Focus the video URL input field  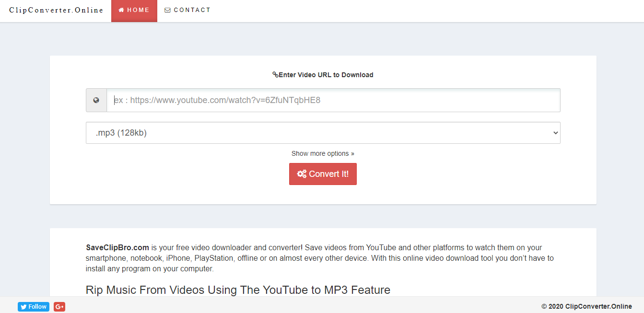click(333, 100)
